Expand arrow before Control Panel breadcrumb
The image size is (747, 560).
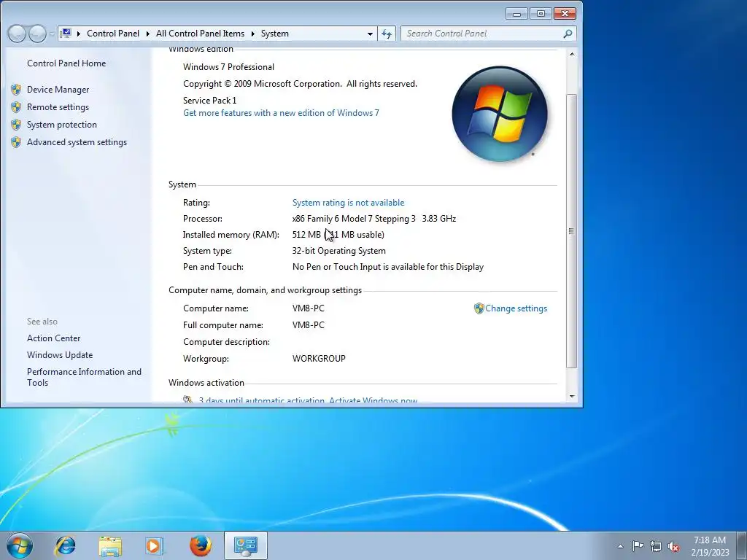pyautogui.click(x=79, y=34)
